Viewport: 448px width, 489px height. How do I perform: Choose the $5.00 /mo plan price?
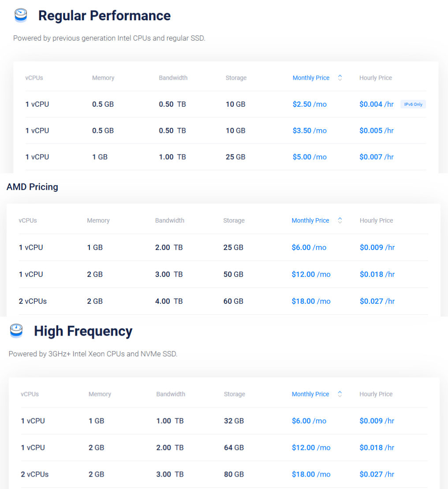point(310,157)
